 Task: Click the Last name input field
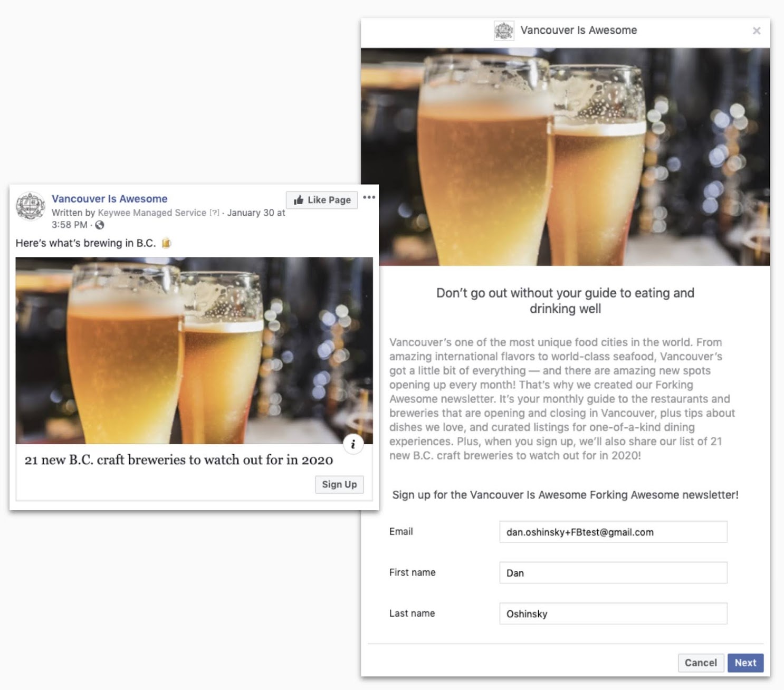613,614
